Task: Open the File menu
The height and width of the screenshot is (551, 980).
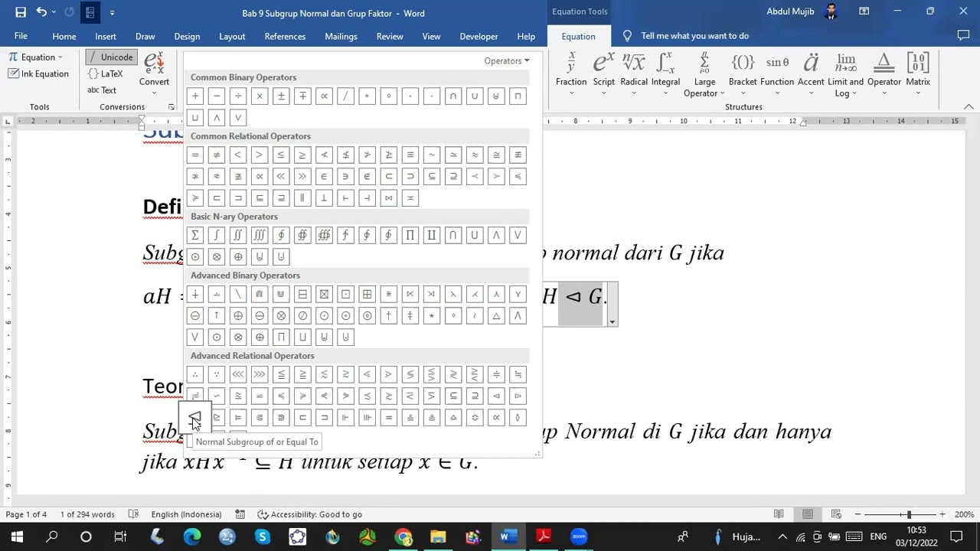Action: click(21, 36)
